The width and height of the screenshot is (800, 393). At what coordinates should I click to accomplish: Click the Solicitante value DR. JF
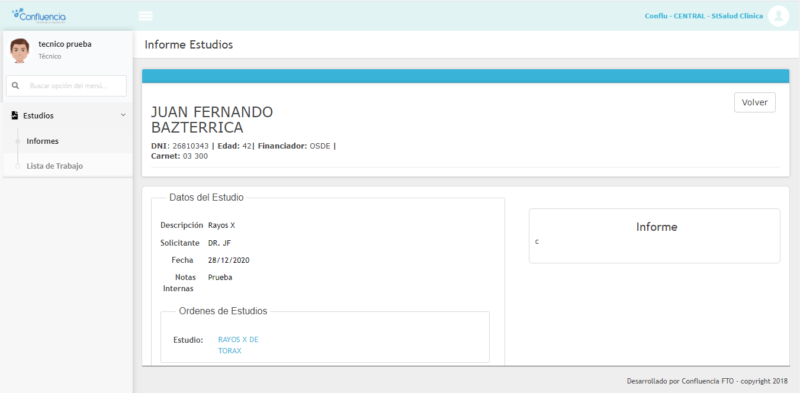219,243
